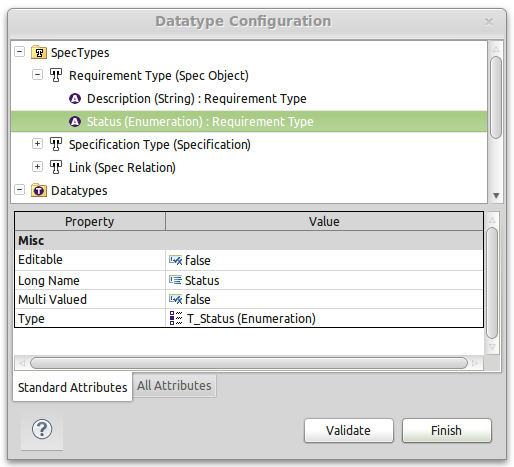Click the Link Spec Relation icon
514x467 pixels.
(56, 167)
